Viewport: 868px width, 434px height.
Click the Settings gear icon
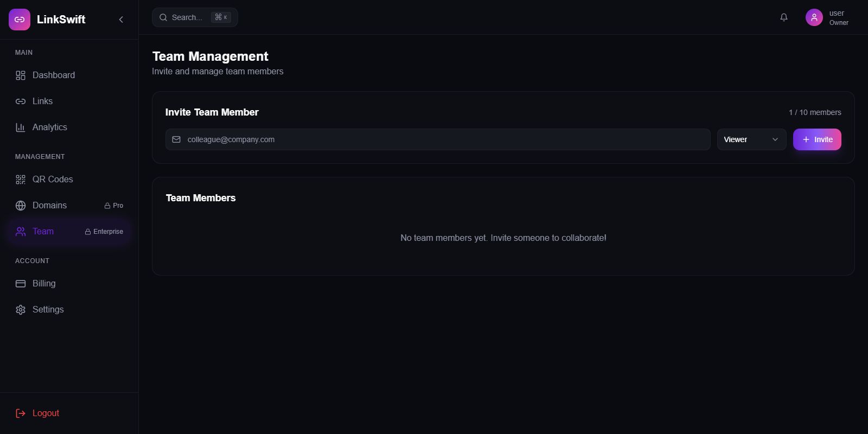(x=21, y=310)
